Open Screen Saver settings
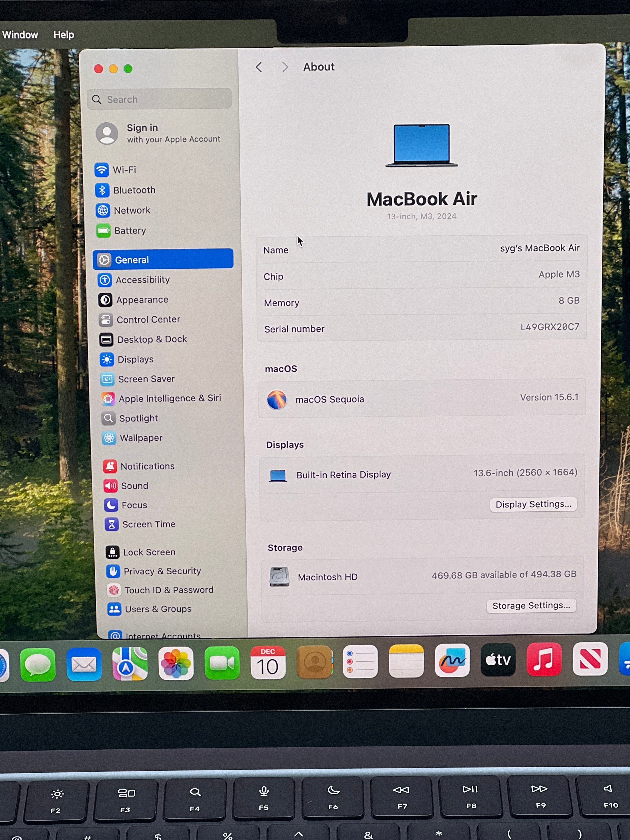Screen dimensions: 630x840 tap(137, 379)
